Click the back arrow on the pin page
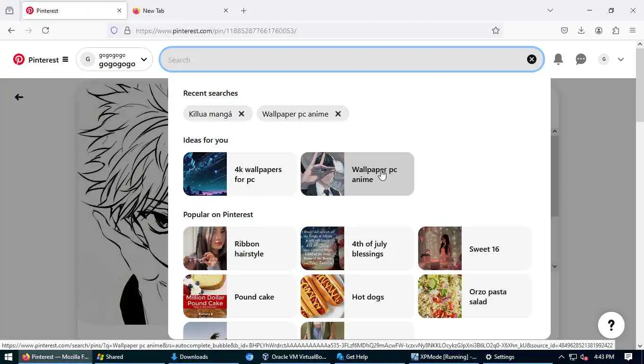Image resolution: width=644 pixels, height=364 pixels. coord(19,97)
